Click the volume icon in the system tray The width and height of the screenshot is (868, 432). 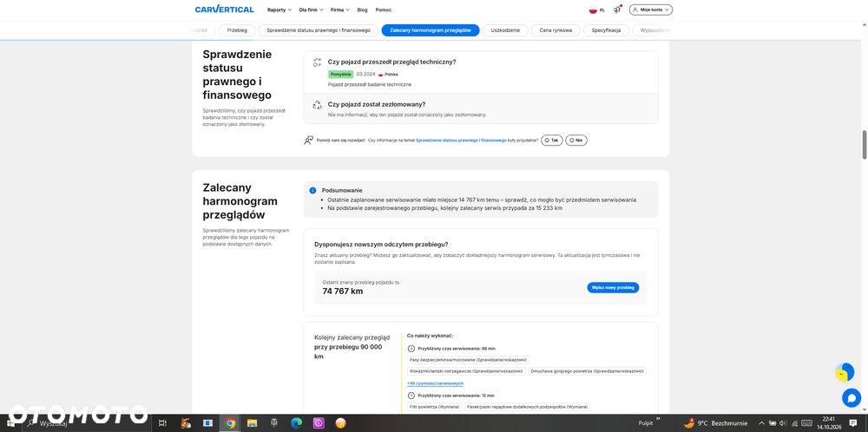783,423
